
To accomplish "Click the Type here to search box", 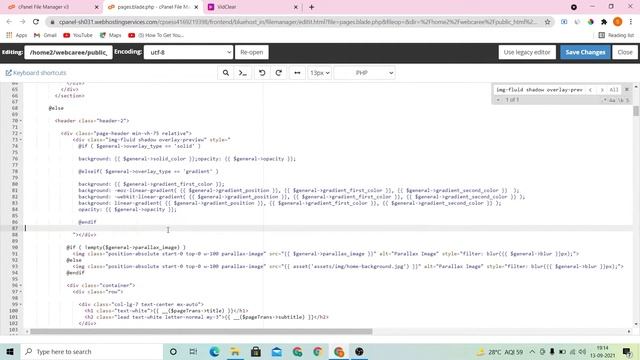I will coord(91,351).
